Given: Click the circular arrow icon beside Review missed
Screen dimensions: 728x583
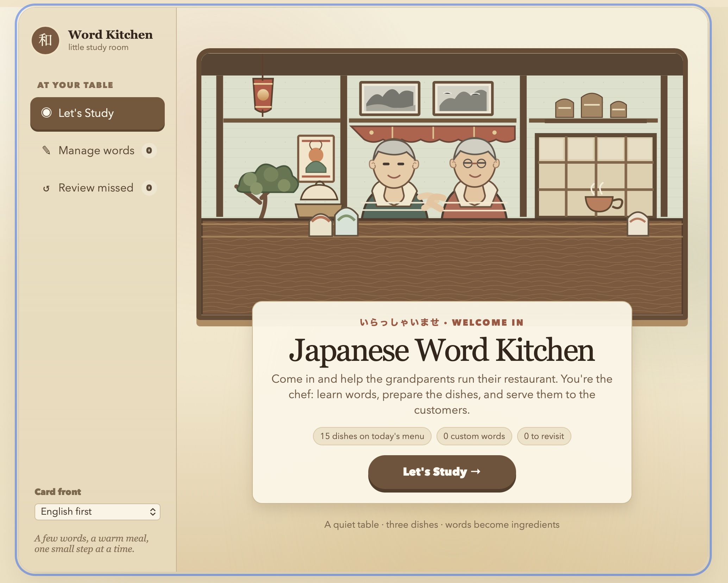Looking at the screenshot, I should pyautogui.click(x=46, y=188).
